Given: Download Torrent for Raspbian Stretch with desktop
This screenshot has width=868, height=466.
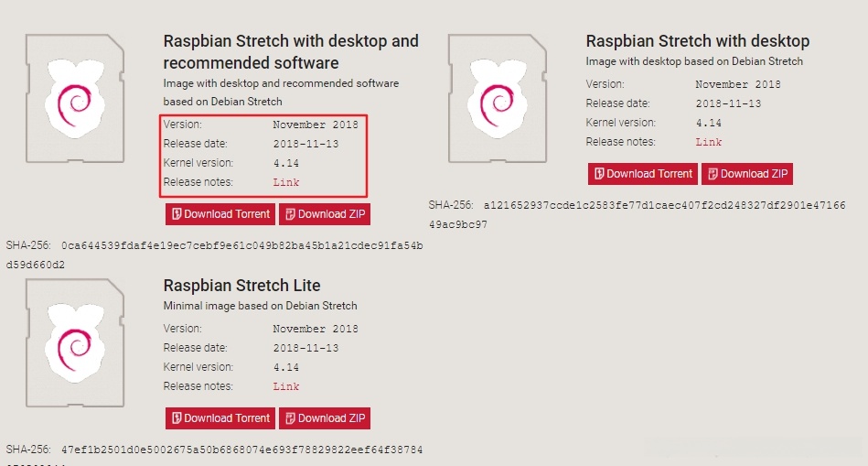Looking at the screenshot, I should pos(642,174).
